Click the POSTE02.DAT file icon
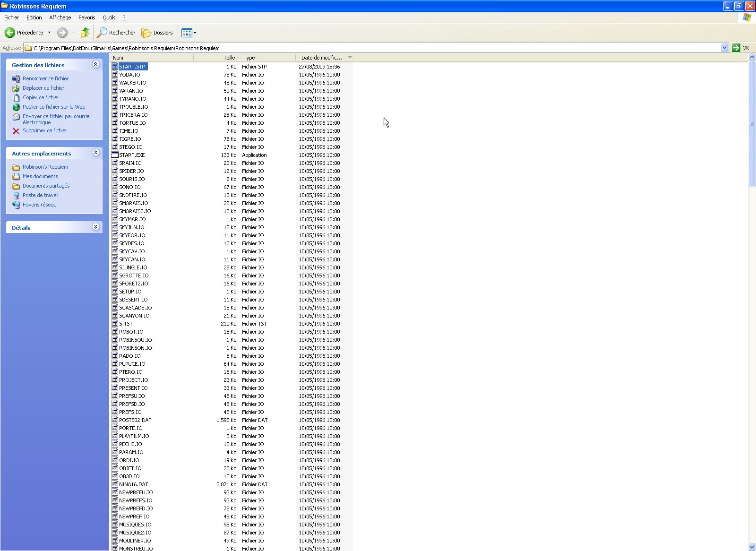Viewport: 756px width, 551px height. tap(115, 420)
